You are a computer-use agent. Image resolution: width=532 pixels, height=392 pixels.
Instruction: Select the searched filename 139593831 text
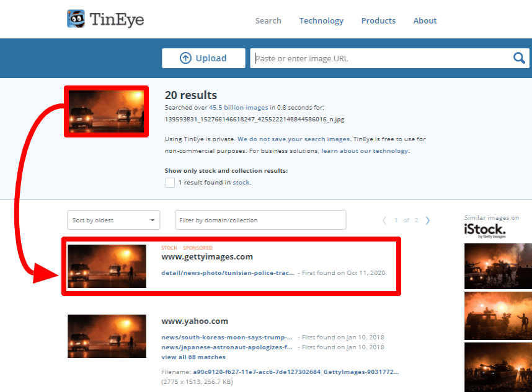click(x=254, y=120)
